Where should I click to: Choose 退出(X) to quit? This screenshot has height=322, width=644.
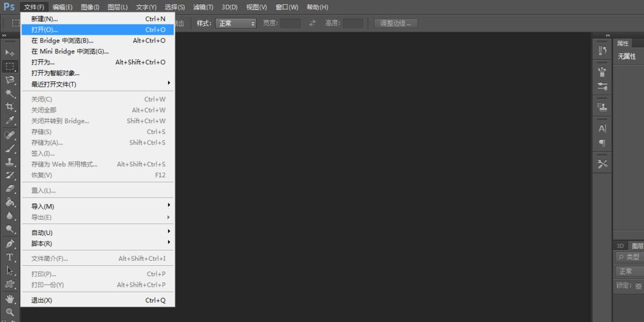click(98, 300)
